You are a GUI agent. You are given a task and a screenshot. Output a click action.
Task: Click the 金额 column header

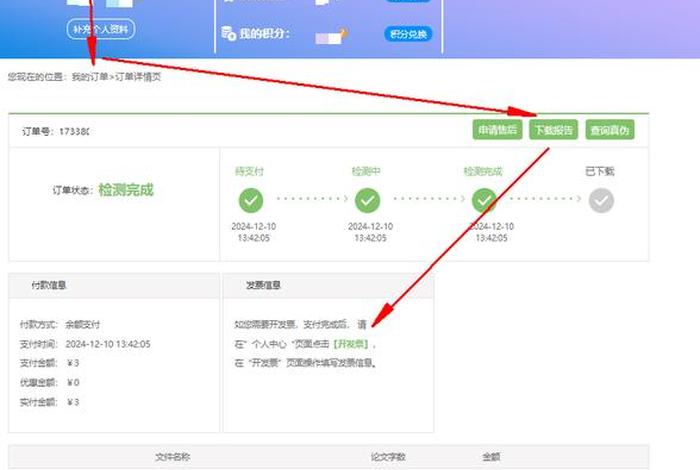pyautogui.click(x=491, y=457)
